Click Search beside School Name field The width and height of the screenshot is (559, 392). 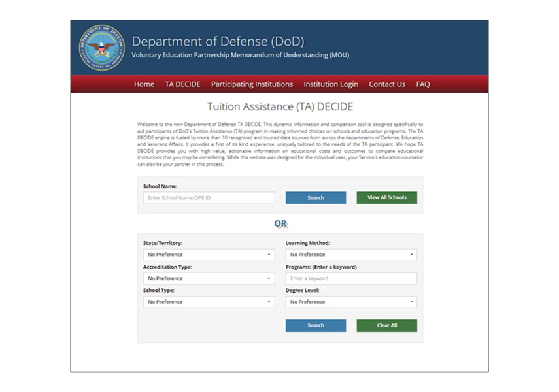316,198
